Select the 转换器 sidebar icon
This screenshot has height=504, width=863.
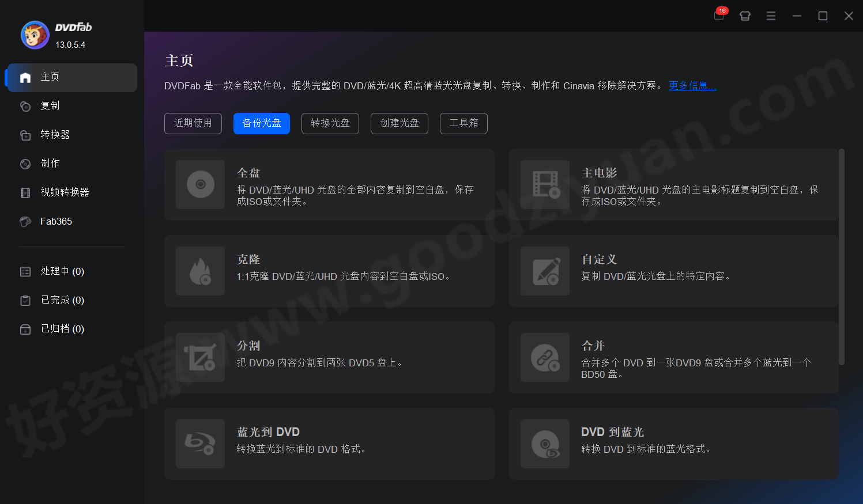25,134
